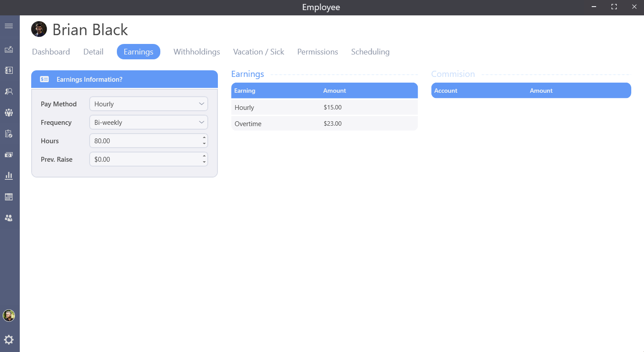Viewport: 644px width, 352px height.
Task: Select the Overtime earnings row
Action: click(x=324, y=124)
